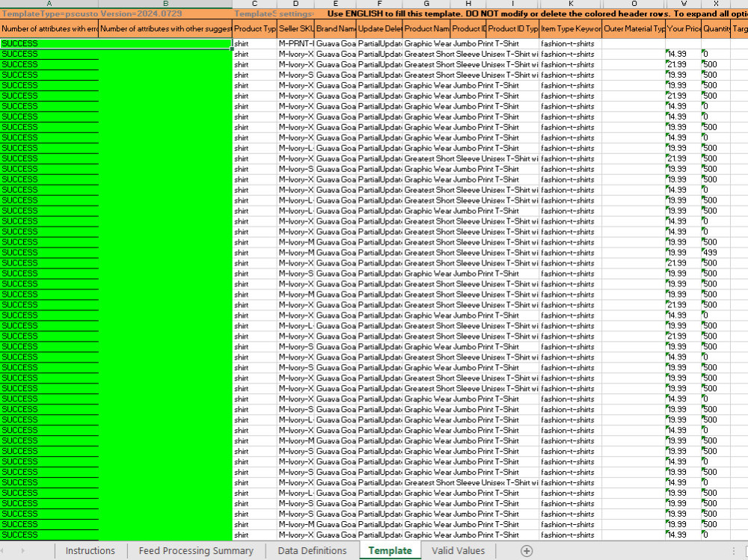
Task: Click the 'Product Typ' header cell
Action: (x=255, y=28)
